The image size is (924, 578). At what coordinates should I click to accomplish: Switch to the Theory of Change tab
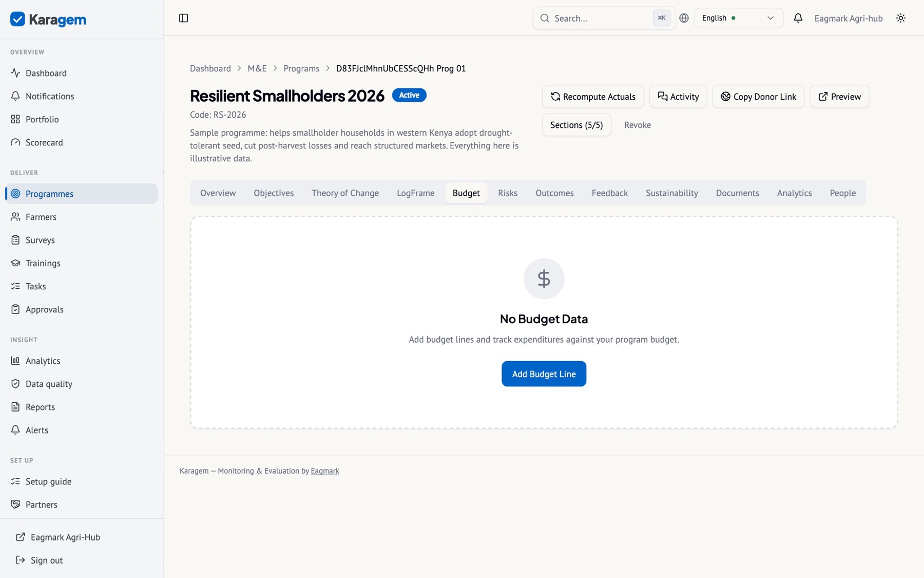click(345, 193)
